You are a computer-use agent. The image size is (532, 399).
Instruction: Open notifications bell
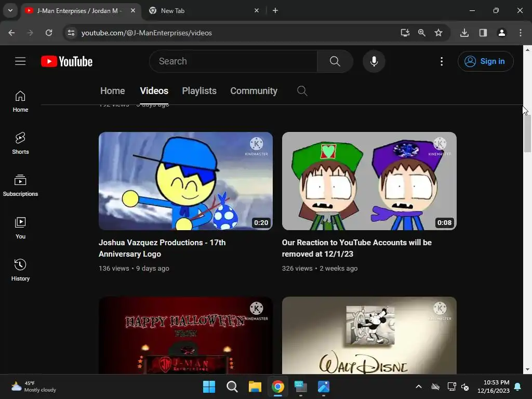pyautogui.click(x=518, y=387)
